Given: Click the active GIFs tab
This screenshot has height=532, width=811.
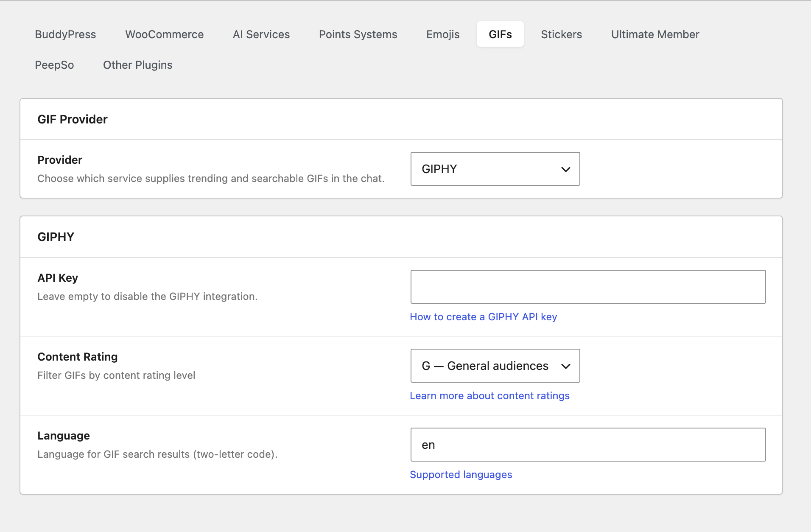Looking at the screenshot, I should point(500,34).
